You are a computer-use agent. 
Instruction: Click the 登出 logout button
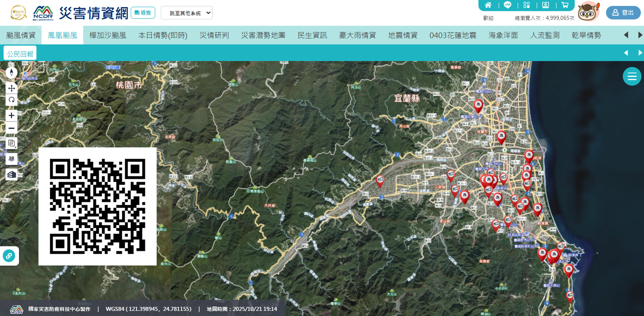coord(623,13)
